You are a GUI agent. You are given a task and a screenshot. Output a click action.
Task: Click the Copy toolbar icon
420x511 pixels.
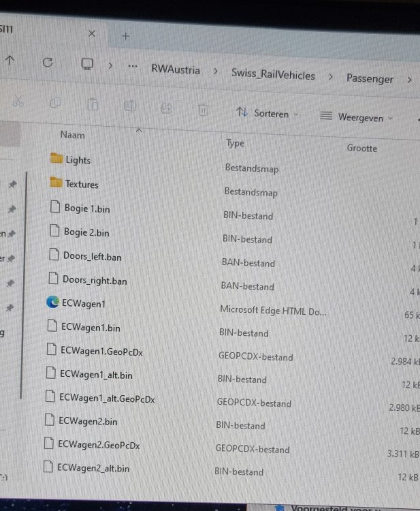click(56, 104)
